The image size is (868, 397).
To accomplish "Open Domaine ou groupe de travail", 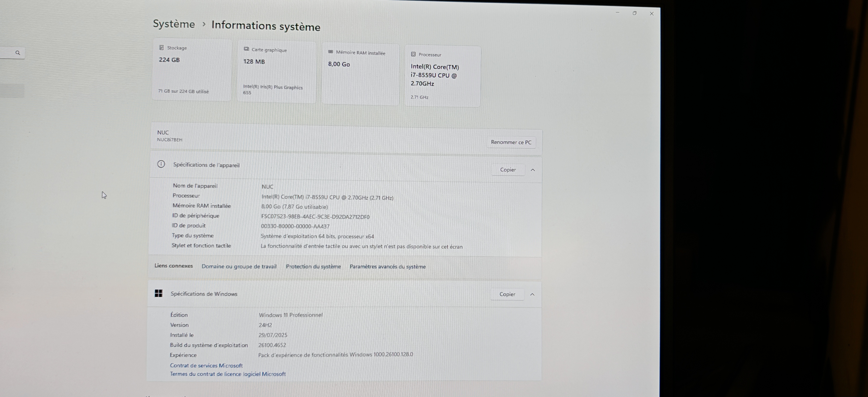I will 239,266.
